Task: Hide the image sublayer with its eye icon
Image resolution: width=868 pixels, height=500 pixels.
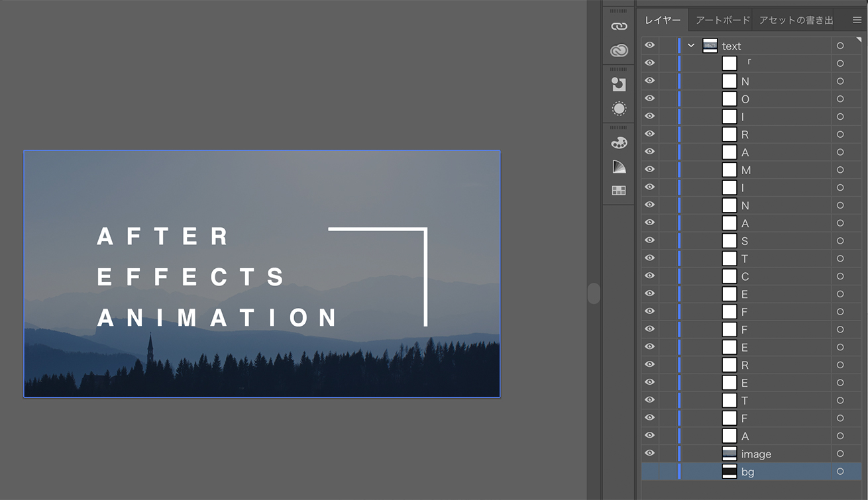Action: 650,453
